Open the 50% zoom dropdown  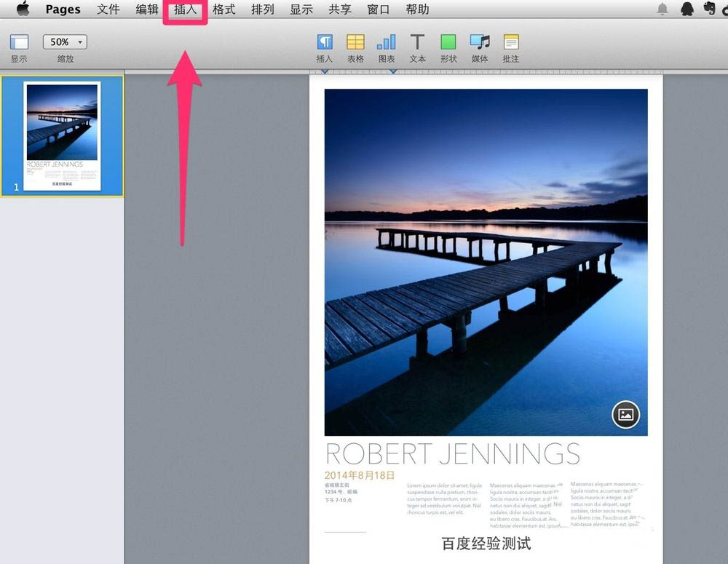[x=65, y=42]
